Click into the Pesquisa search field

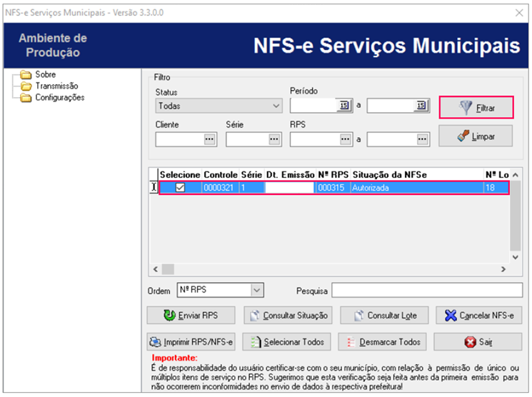[426, 290]
